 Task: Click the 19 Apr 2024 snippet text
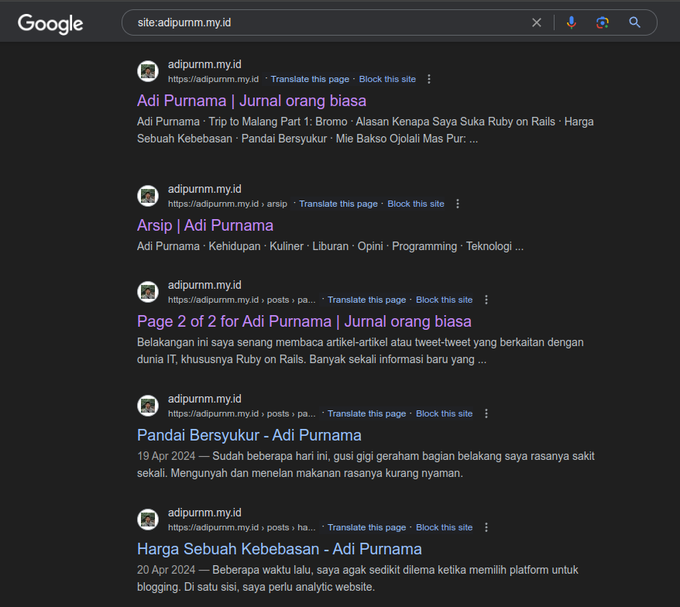click(366, 464)
